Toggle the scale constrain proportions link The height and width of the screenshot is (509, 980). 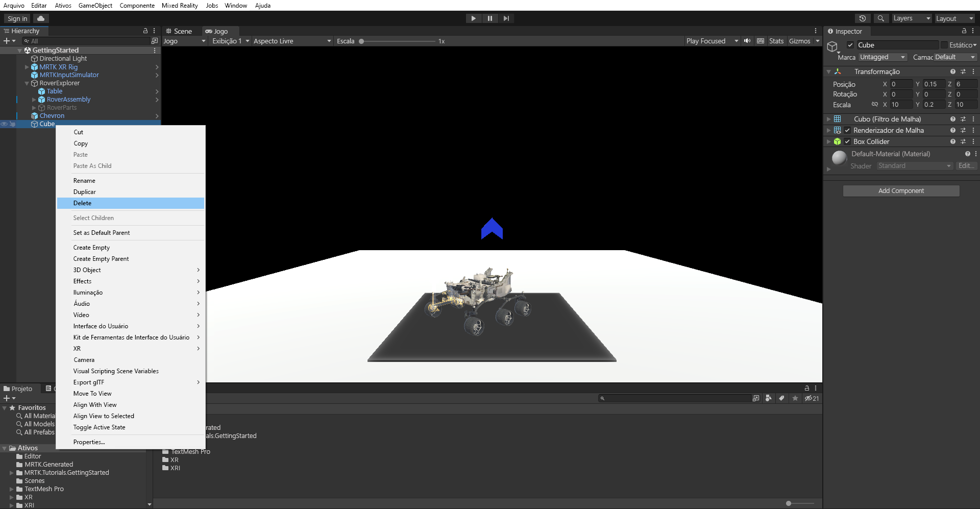pyautogui.click(x=875, y=105)
